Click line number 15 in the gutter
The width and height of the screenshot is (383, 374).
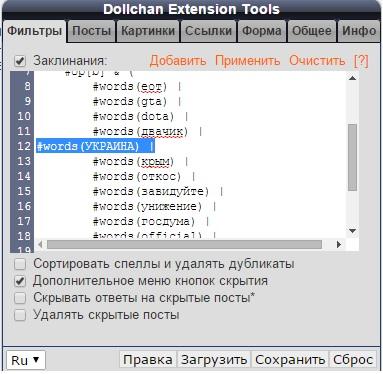click(x=24, y=192)
